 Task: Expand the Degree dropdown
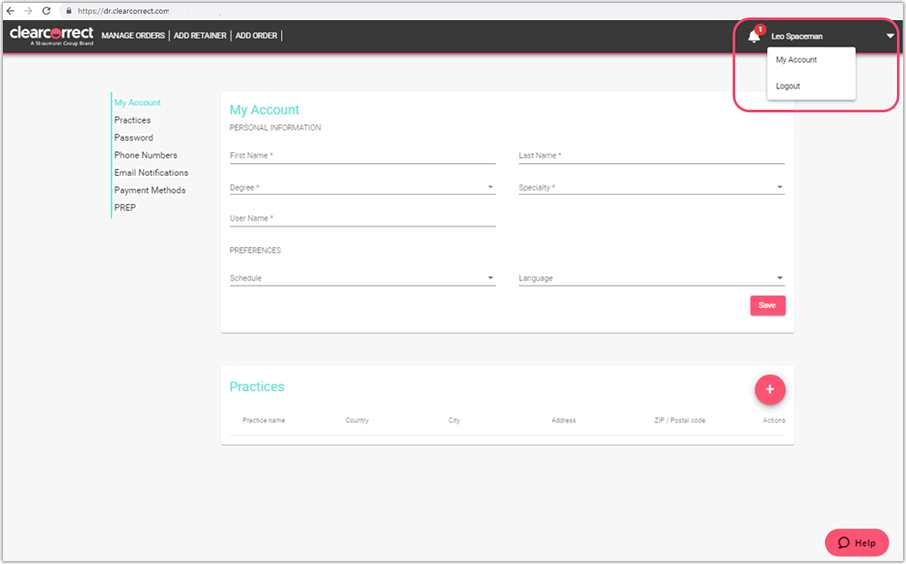(x=490, y=187)
